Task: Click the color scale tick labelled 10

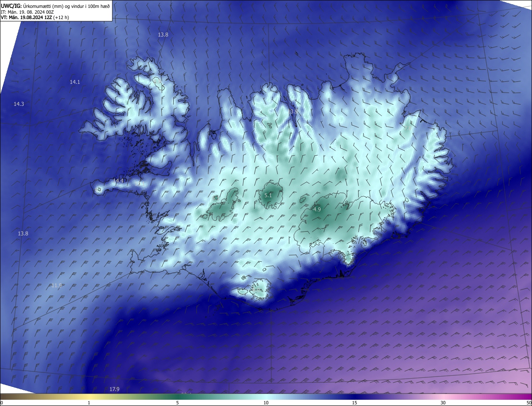Action: point(266,403)
